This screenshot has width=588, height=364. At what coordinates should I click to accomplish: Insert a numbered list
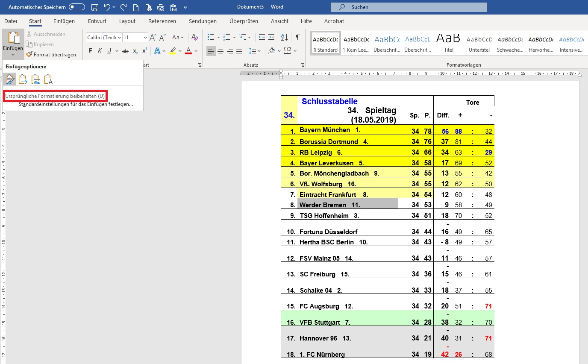click(226, 38)
